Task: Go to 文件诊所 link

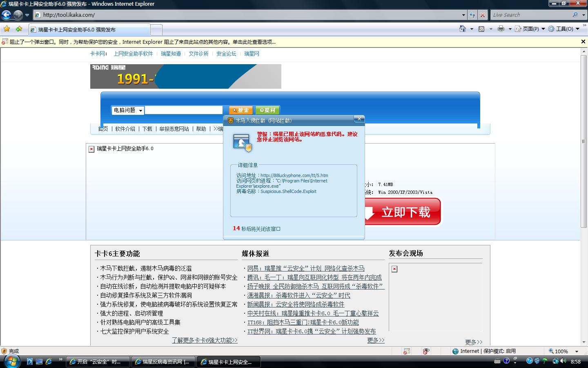Action: [199, 54]
